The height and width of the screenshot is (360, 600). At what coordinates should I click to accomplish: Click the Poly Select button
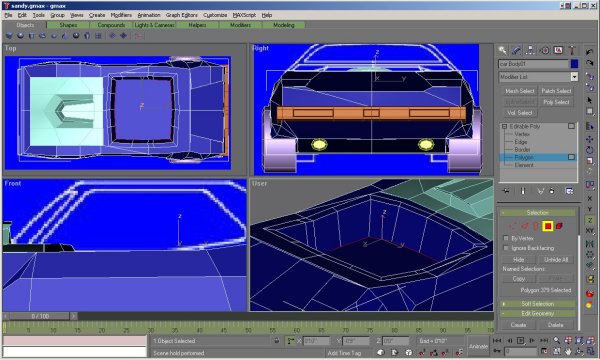pos(556,102)
